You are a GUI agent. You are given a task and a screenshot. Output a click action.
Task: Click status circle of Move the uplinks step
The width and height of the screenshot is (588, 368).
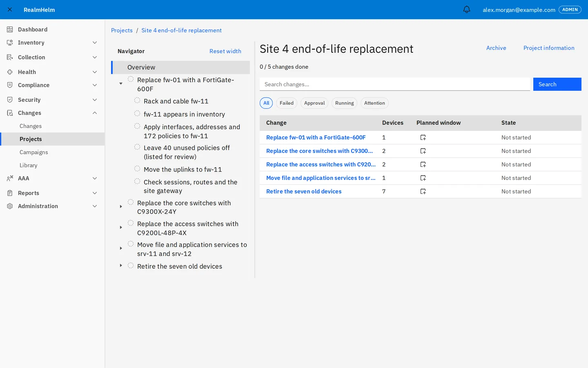tap(137, 168)
